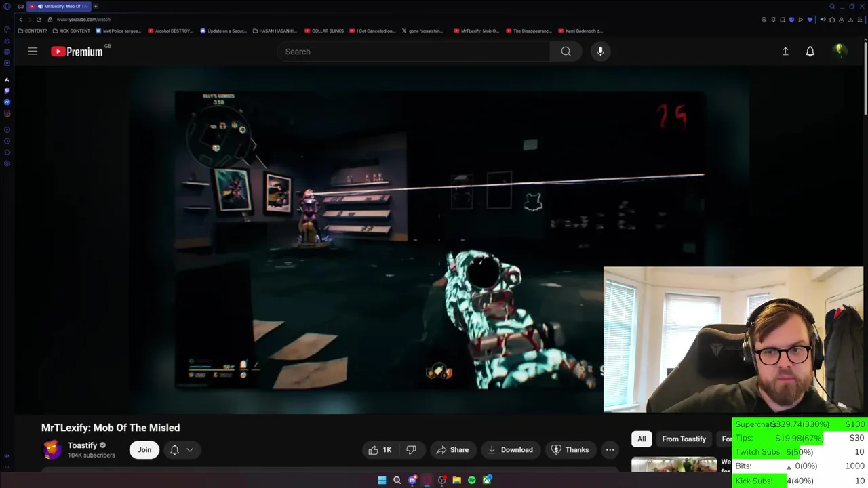The width and height of the screenshot is (868, 488).
Task: Open the Kemi Badenoch bookmark
Action: click(580, 30)
